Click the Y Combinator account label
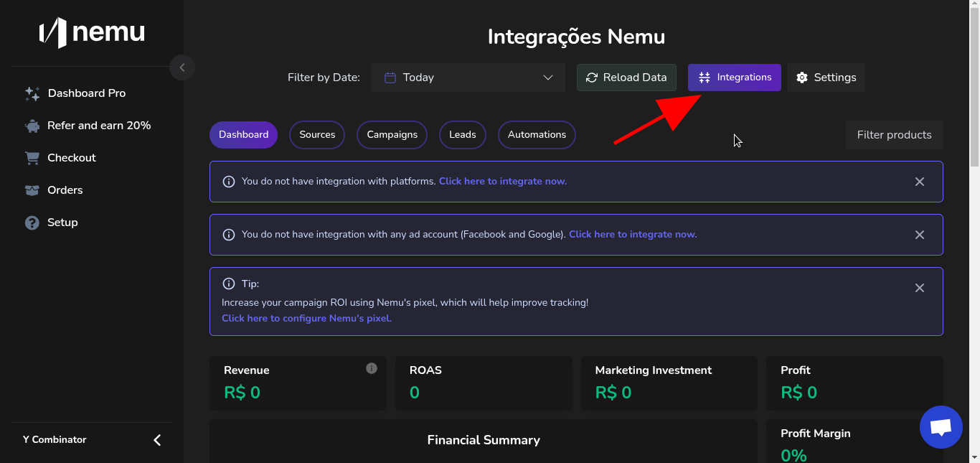This screenshot has height=463, width=980. click(x=55, y=439)
